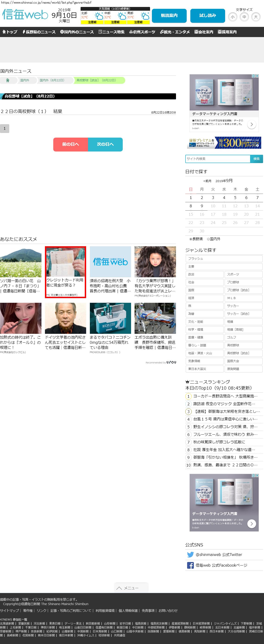Open the 長野県のニュース menu
Viewport: 264px width, 644px height.
tap(39, 32)
